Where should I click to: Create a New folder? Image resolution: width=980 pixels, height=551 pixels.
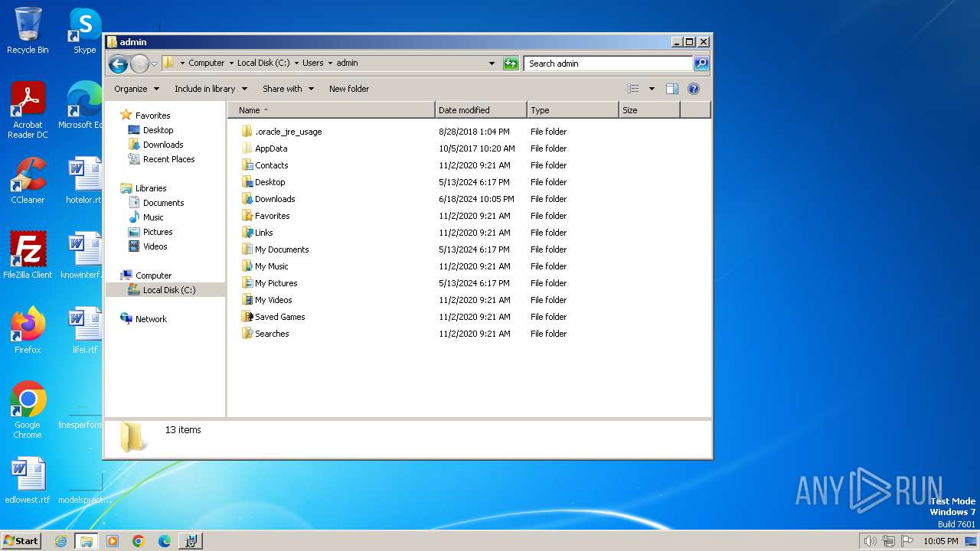click(x=349, y=89)
